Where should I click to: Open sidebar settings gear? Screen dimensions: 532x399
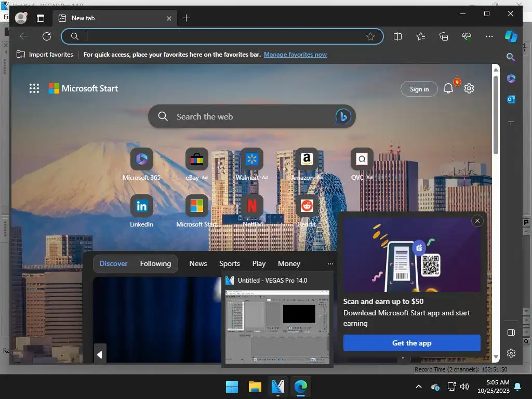tap(511, 353)
